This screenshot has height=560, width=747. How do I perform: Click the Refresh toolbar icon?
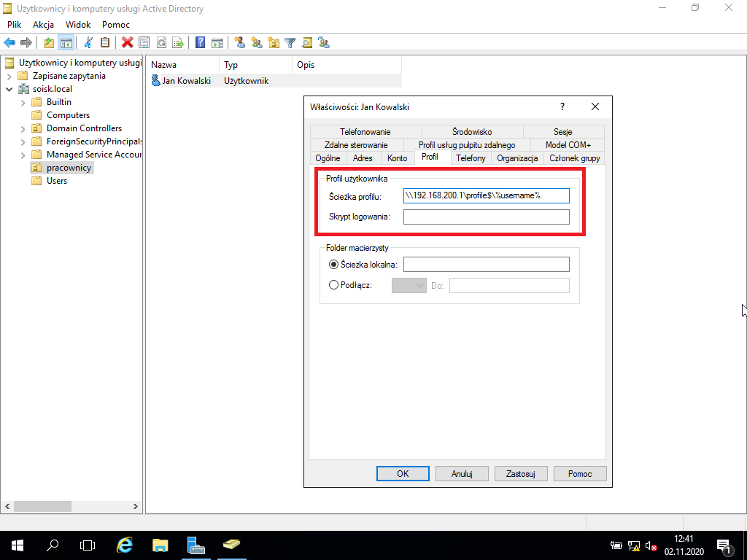click(161, 43)
